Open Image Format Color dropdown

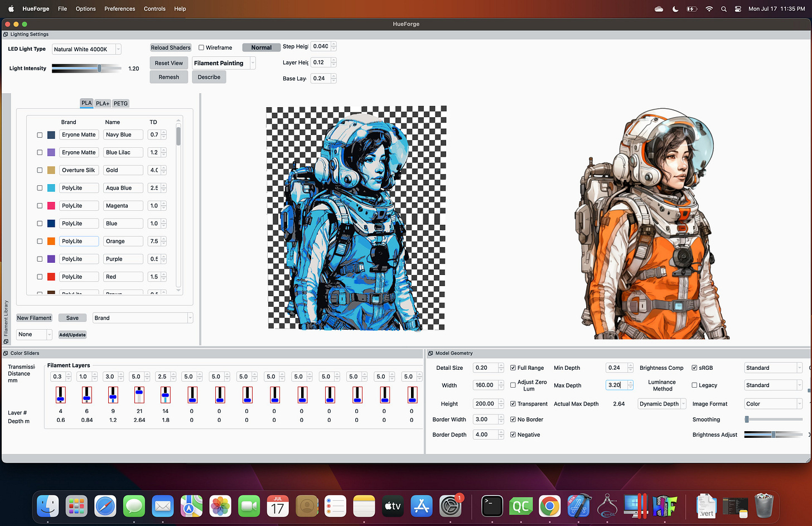774,404
